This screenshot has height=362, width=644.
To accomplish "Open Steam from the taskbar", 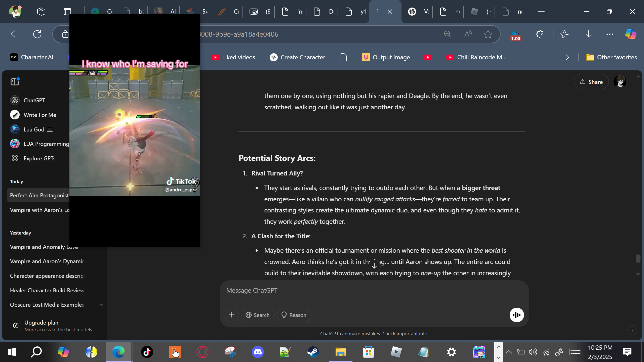I will point(313,352).
